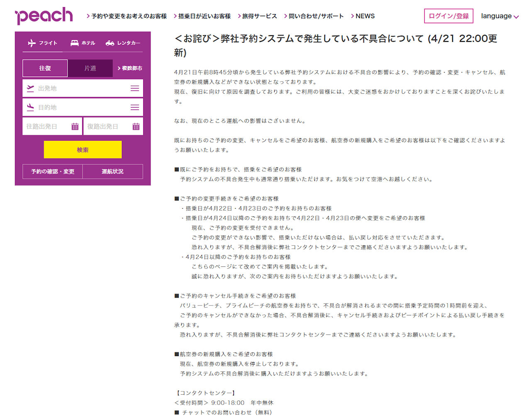This screenshot has height=420, width=531.
Task: Open the 往路出発日 calendar icon
Action: (x=75, y=126)
